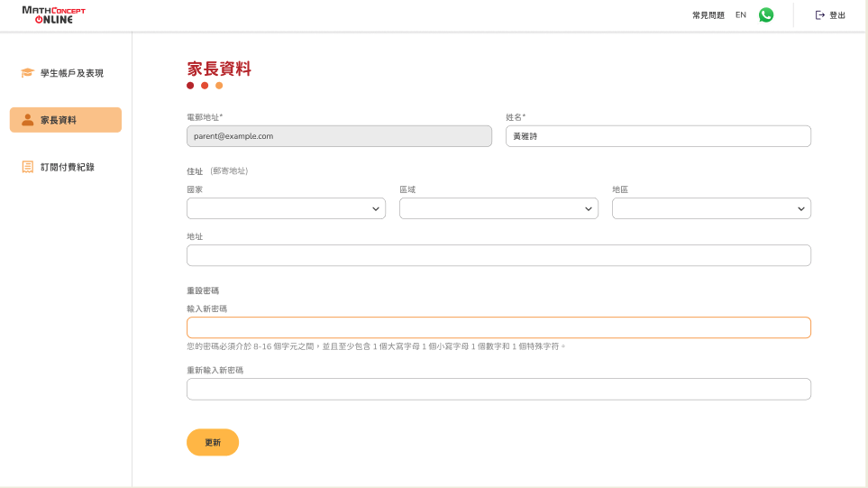
Task: Click the receipt icon beside 訂閱付費紀錄
Action: (27, 167)
